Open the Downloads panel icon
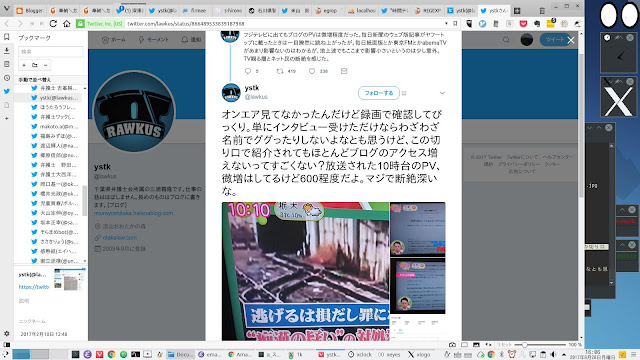This screenshot has width=640, height=360. pyautogui.click(x=7, y=51)
